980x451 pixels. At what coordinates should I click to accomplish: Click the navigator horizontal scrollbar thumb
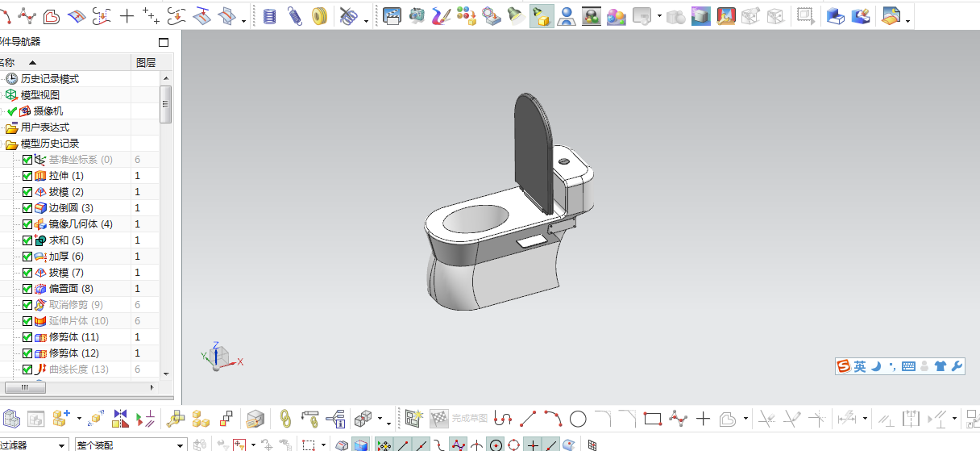tap(27, 387)
